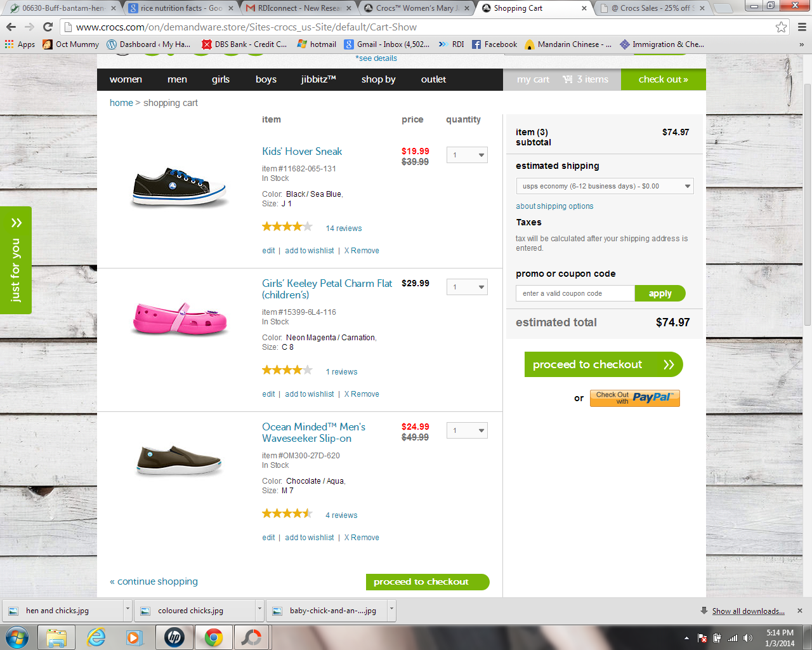Open the girls navigation menu

[x=221, y=79]
